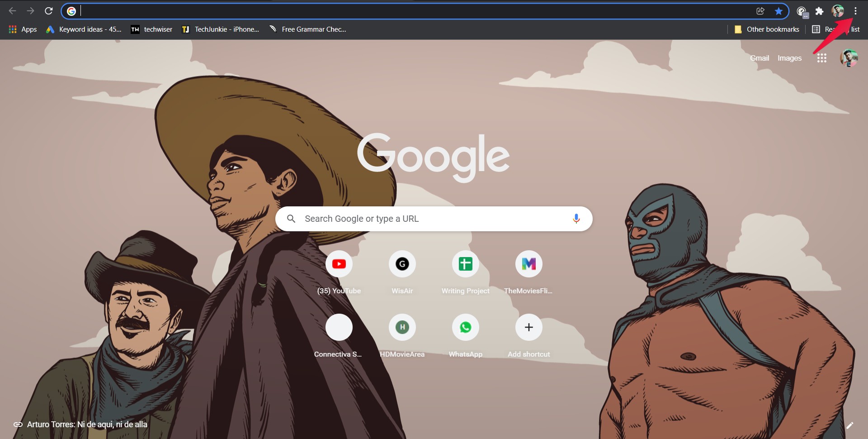This screenshot has height=439, width=868.
Task: Go forward with the forward arrow
Action: click(x=30, y=11)
